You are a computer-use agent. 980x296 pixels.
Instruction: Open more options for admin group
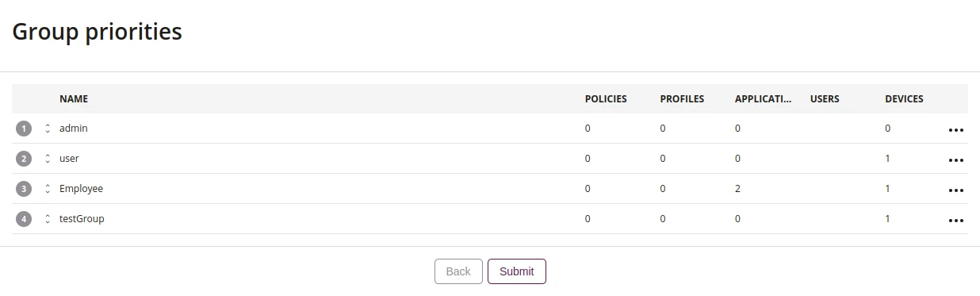(x=955, y=130)
